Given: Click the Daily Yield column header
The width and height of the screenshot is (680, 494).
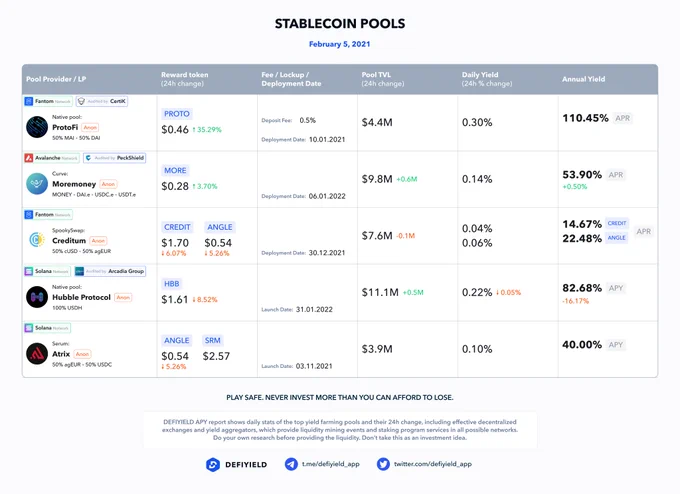Looking at the screenshot, I should pyautogui.click(x=487, y=79).
